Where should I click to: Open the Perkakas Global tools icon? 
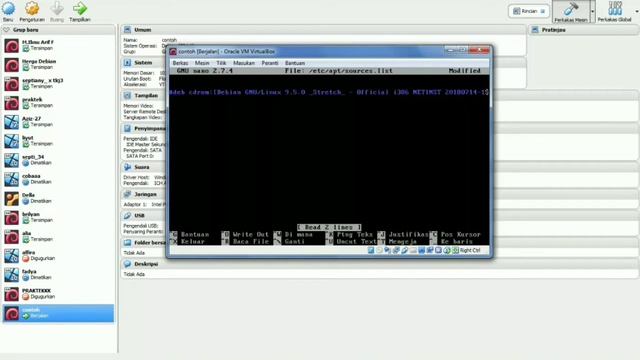coord(615,8)
